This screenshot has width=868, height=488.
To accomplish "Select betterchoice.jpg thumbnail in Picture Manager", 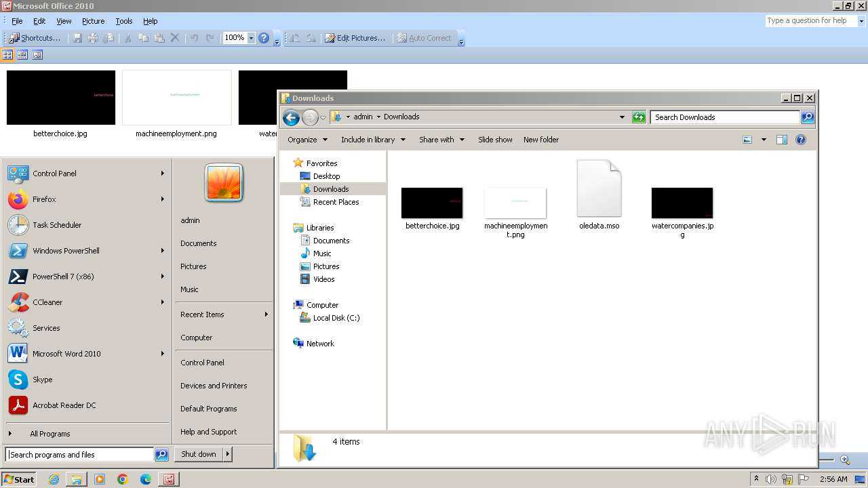I will (x=61, y=98).
